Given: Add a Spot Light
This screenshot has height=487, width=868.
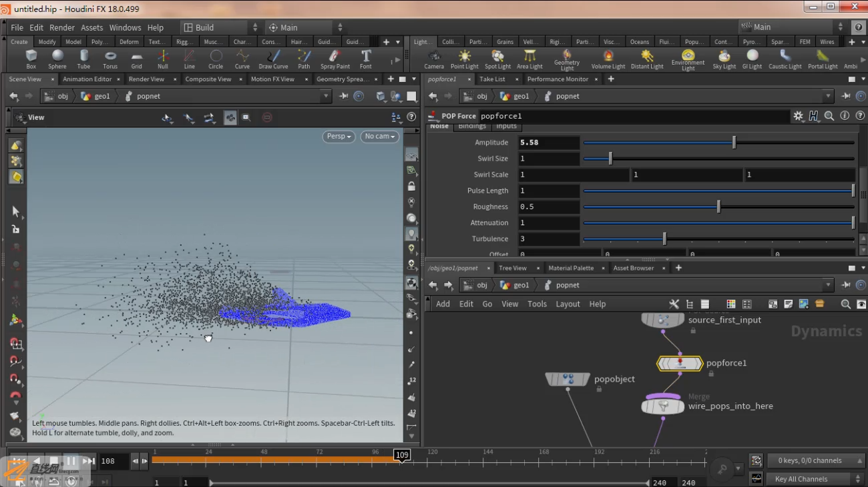Looking at the screenshot, I should (x=497, y=59).
